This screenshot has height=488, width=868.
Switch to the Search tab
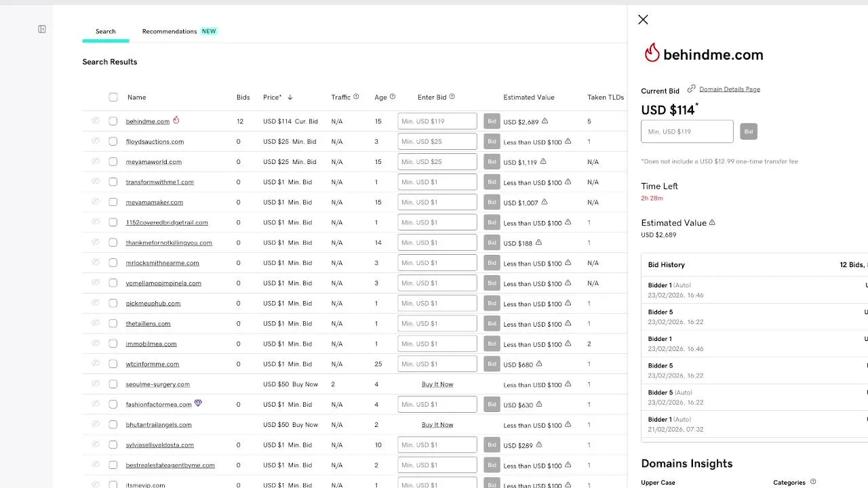pos(106,31)
